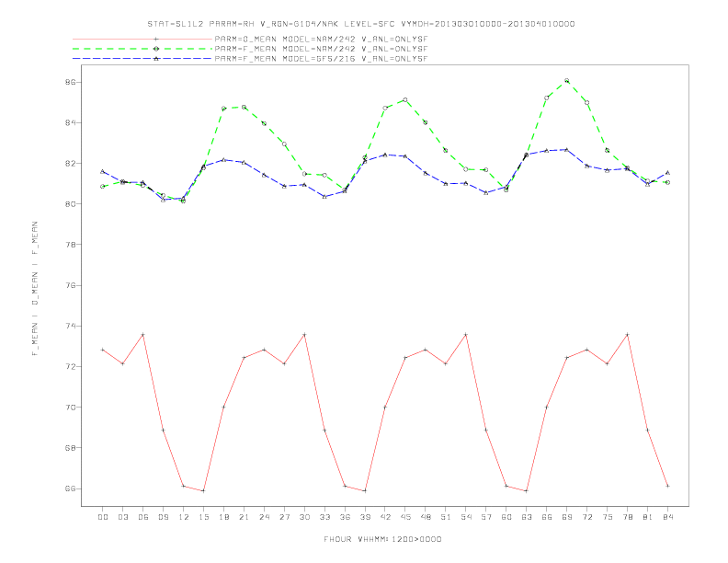Click the y-axis tick label 84
Screen dimensions: 728x563
click(70, 122)
